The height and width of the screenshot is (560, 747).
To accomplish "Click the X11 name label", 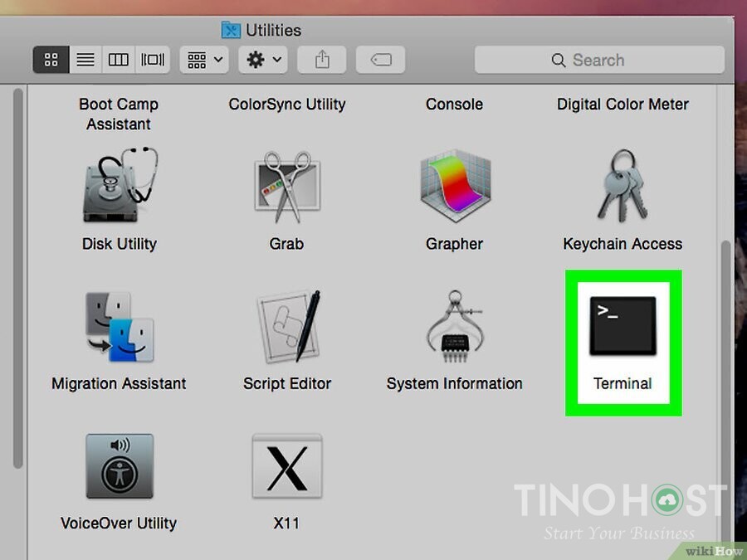I will (286, 523).
